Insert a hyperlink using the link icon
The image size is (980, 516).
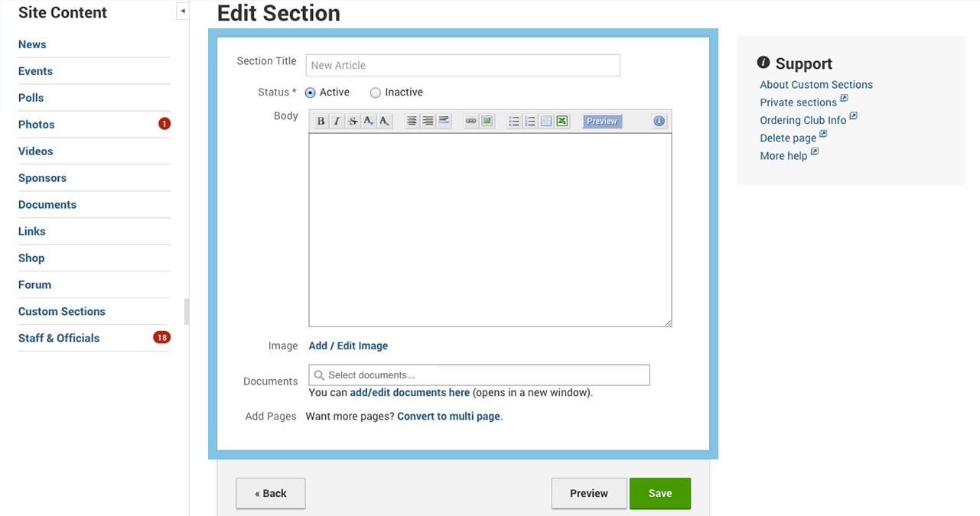(x=471, y=122)
